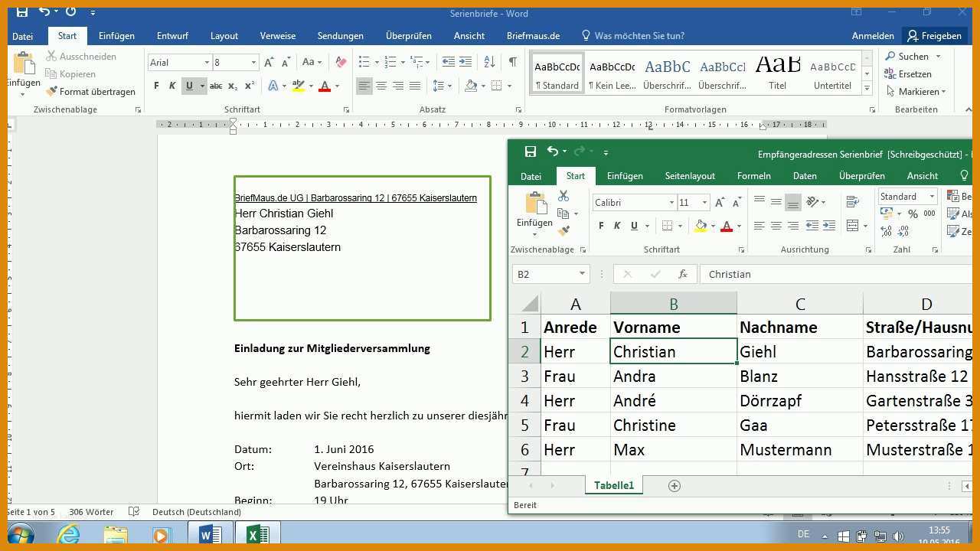
Task: Shrink font size in Word ribbon
Action: [286, 62]
